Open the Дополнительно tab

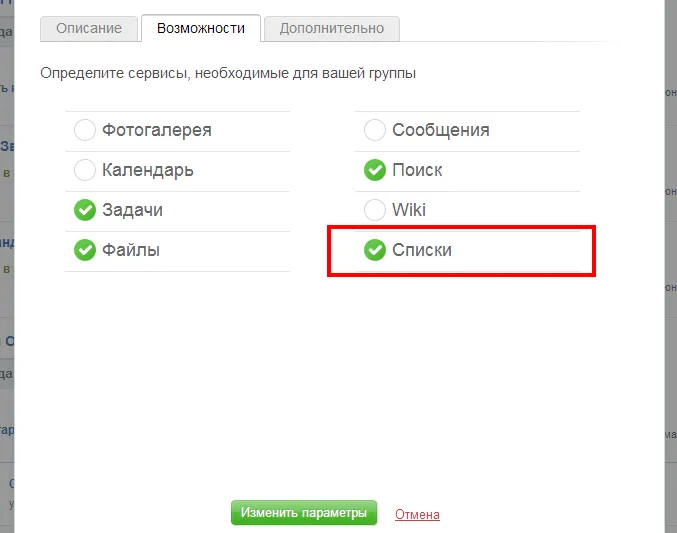click(x=332, y=29)
